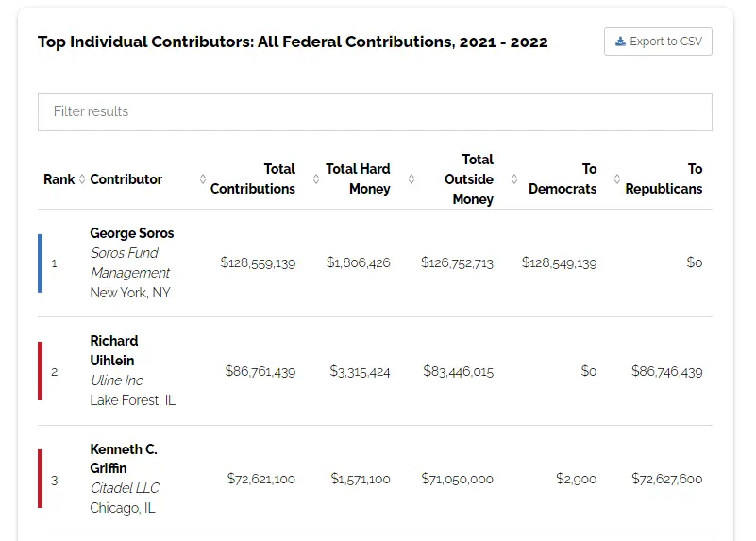
Task: Select the To Republicans column header
Action: coord(664,179)
